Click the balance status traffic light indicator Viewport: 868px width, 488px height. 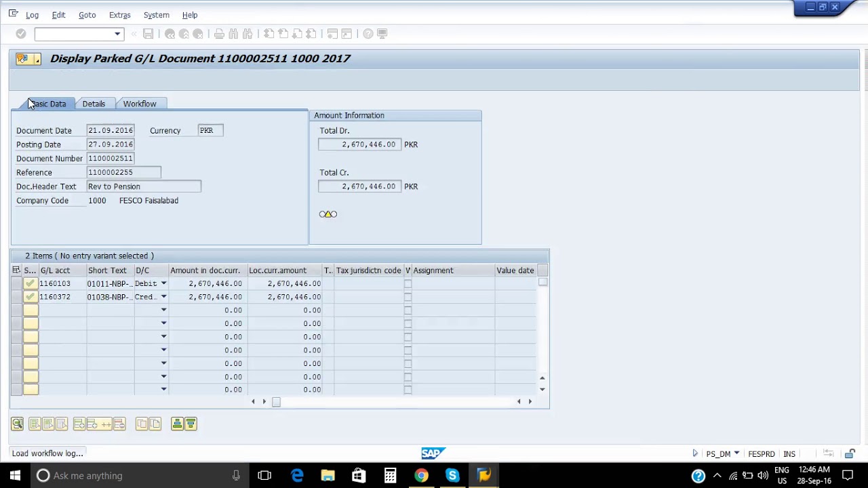[x=328, y=214]
